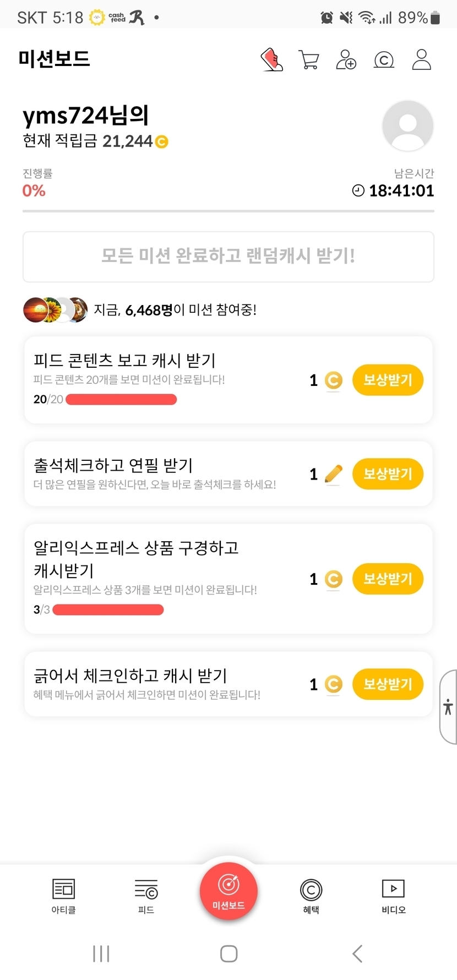Viewport: 457px width, 980px height.
Task: Tap the red sneaker icon in header
Action: 271,59
